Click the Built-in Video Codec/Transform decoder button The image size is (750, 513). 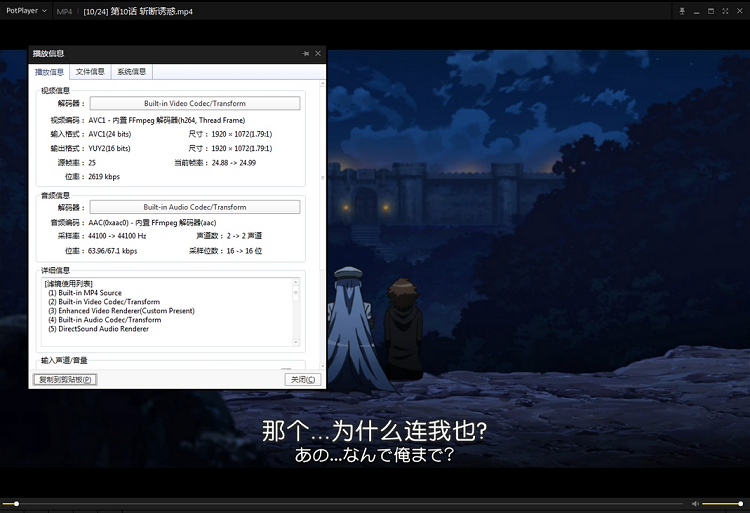[x=194, y=103]
